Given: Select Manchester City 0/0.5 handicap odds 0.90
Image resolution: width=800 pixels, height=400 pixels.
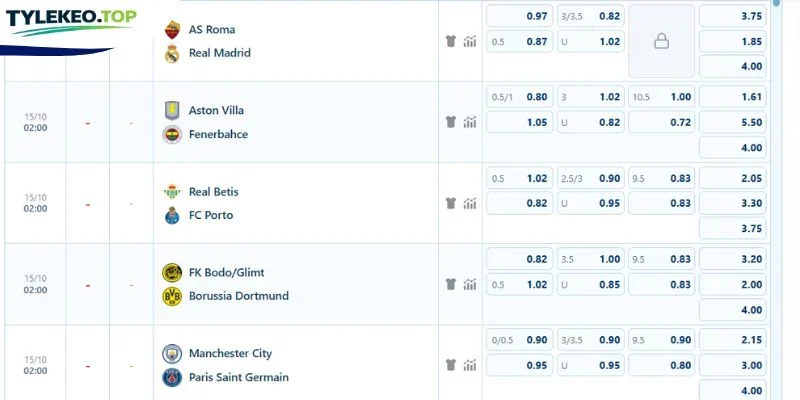Looking at the screenshot, I should pyautogui.click(x=519, y=340).
